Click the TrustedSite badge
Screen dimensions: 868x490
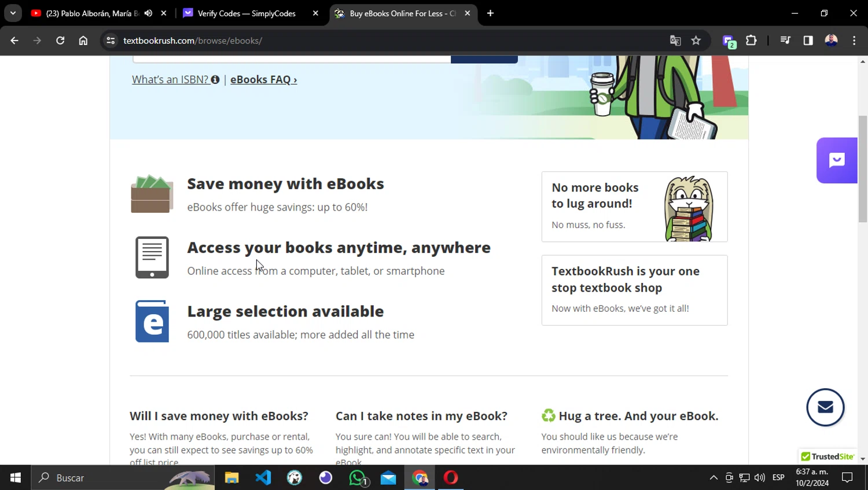click(x=827, y=456)
